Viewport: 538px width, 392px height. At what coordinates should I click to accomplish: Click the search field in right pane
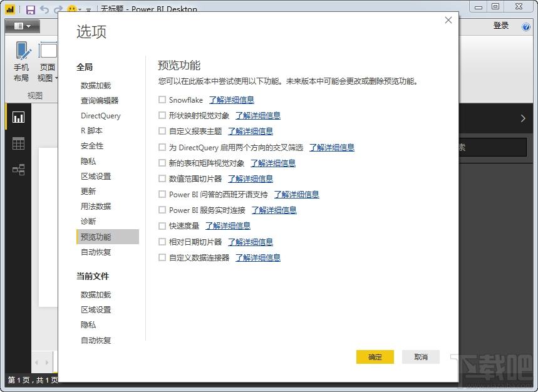pyautogui.click(x=493, y=148)
